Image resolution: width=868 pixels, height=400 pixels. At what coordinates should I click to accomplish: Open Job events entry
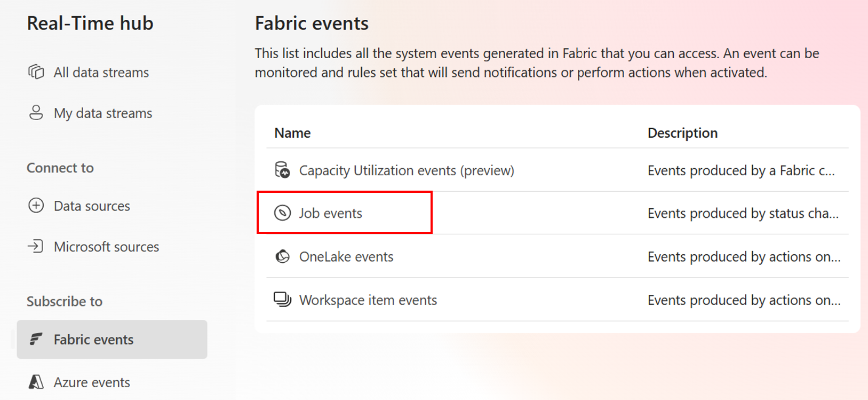point(331,213)
